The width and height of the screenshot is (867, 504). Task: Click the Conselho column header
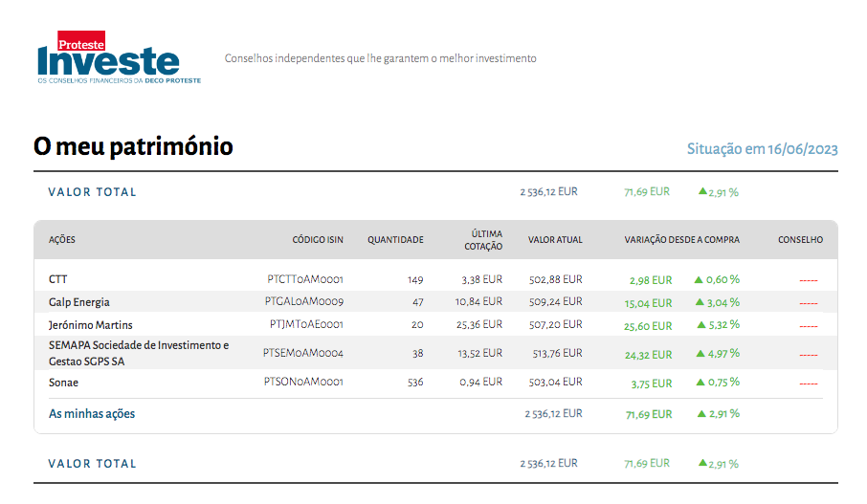click(800, 240)
